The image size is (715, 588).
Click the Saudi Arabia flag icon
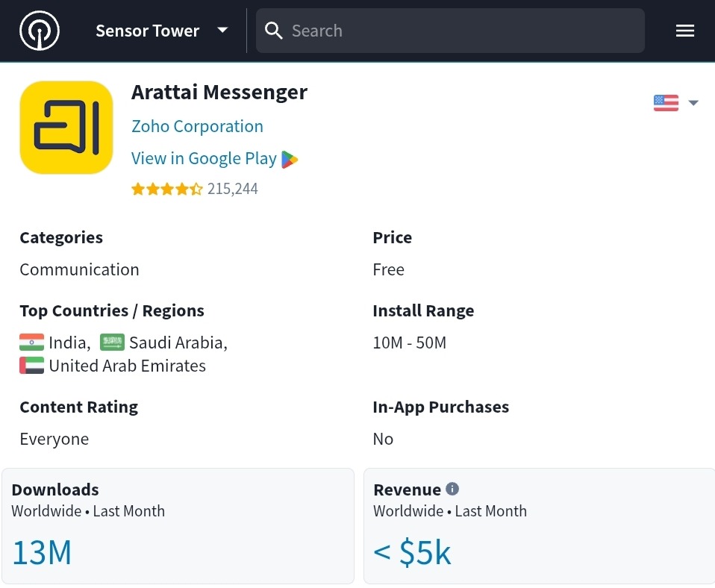112,342
